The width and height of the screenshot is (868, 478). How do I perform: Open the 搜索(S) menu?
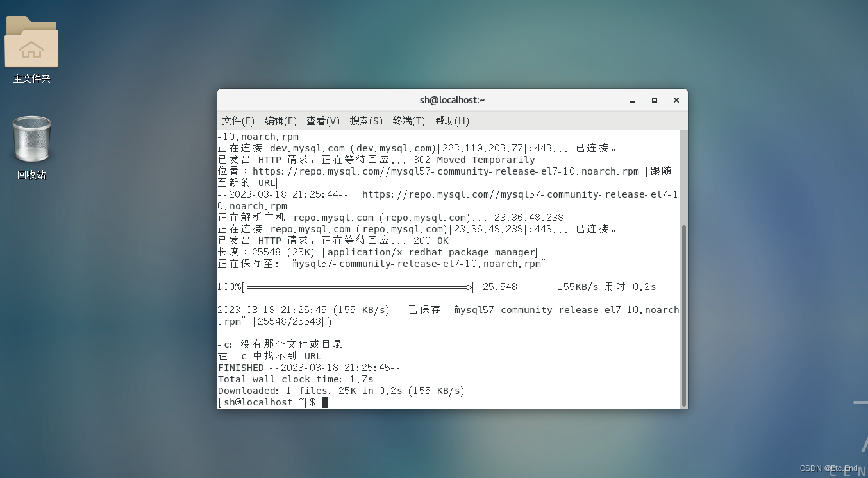[366, 121]
